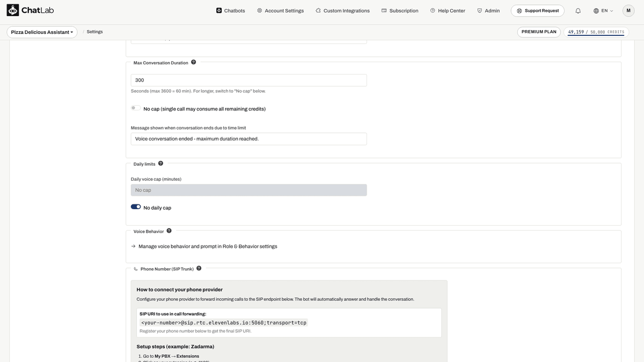Show Max Conversation Duration help tooltip

(194, 62)
